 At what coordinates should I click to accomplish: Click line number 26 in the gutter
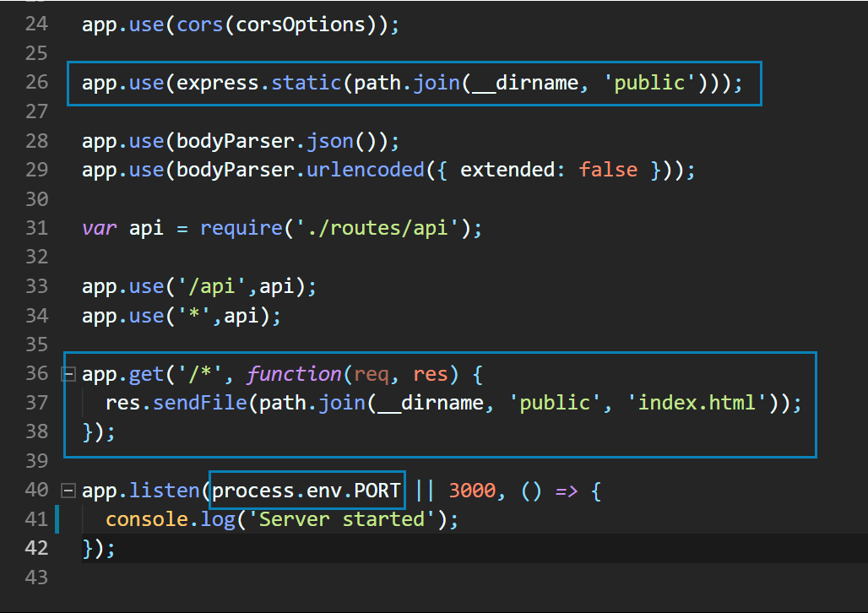[36, 82]
